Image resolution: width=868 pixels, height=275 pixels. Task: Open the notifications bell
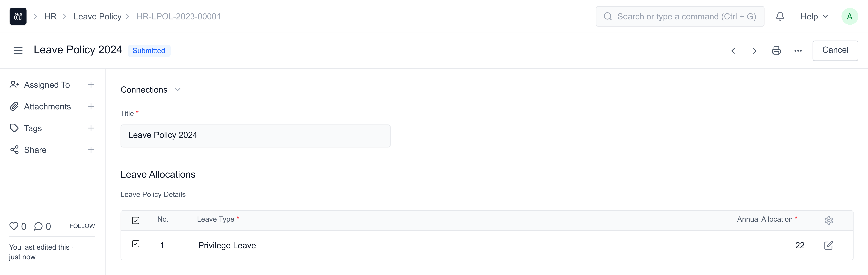[780, 17]
